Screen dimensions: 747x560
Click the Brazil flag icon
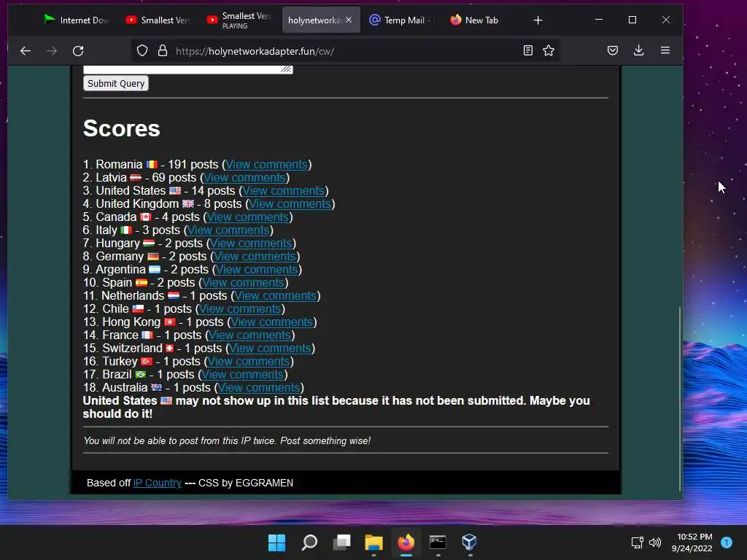141,375
